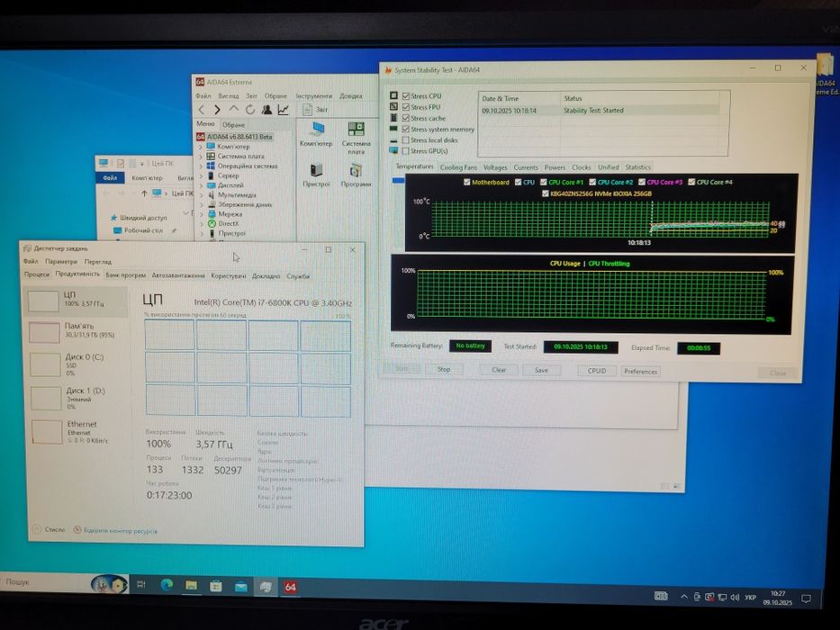Uncheck Stress cache checkbox
The width and height of the screenshot is (840, 630).
tap(406, 119)
